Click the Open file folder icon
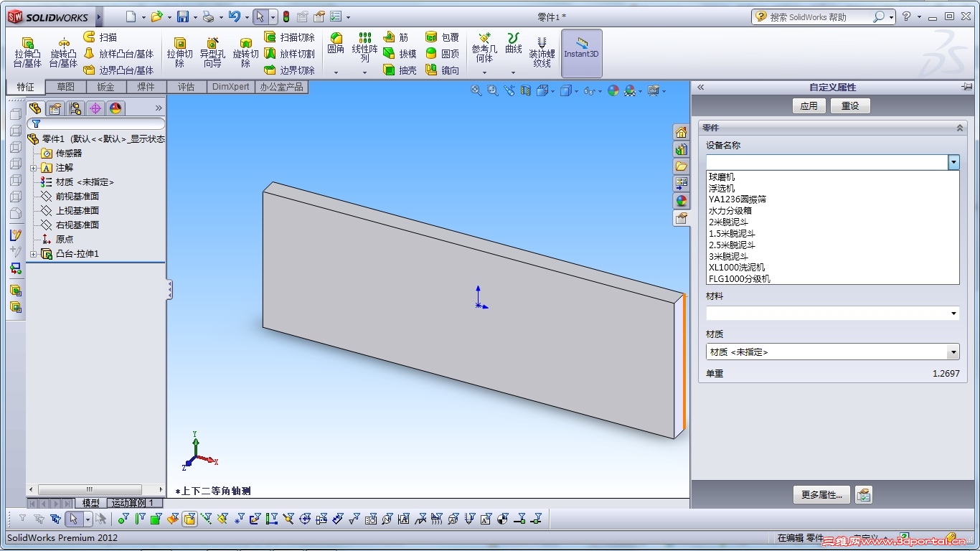The image size is (980, 551). click(156, 17)
